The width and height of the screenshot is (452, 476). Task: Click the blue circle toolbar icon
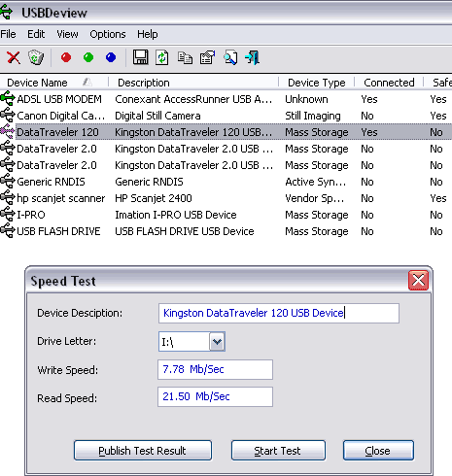111,57
